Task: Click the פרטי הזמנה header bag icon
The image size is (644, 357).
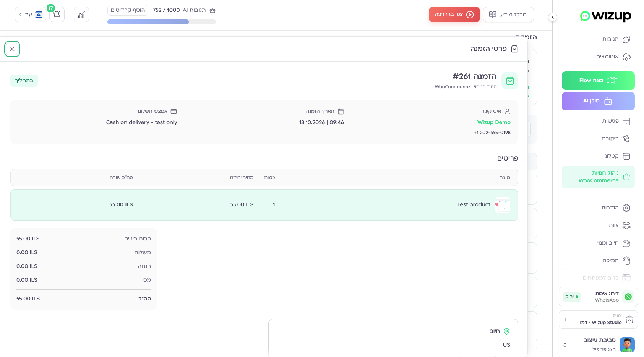Action: (514, 49)
